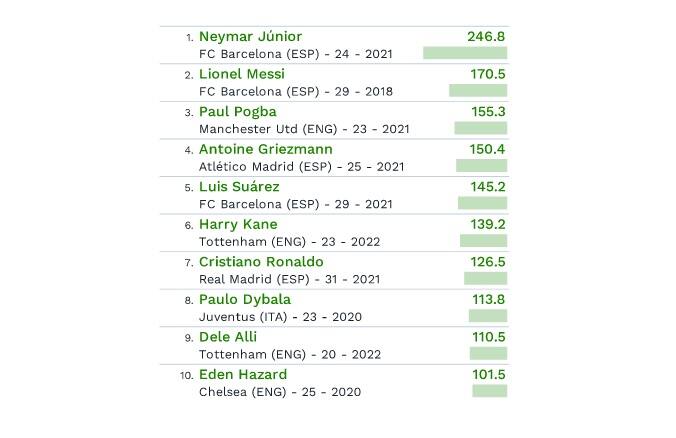676x438 pixels.
Task: Select the 139.2 value for Kane
Action: pyautogui.click(x=488, y=224)
